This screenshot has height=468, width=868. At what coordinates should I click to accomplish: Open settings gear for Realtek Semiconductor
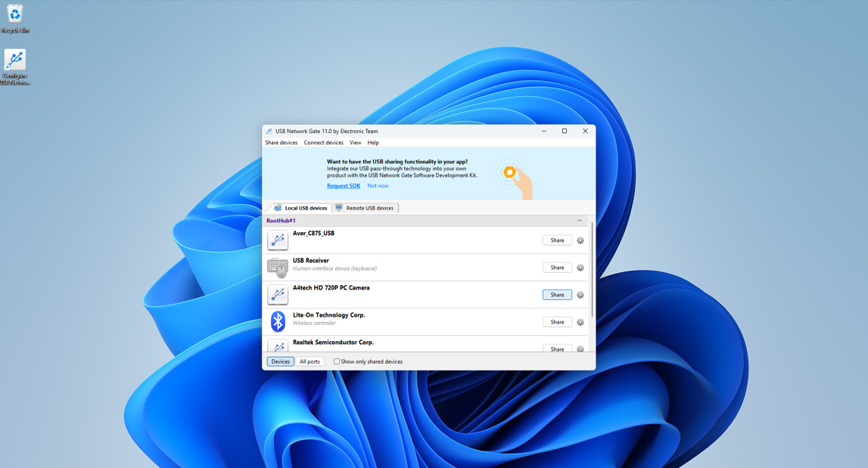click(580, 349)
